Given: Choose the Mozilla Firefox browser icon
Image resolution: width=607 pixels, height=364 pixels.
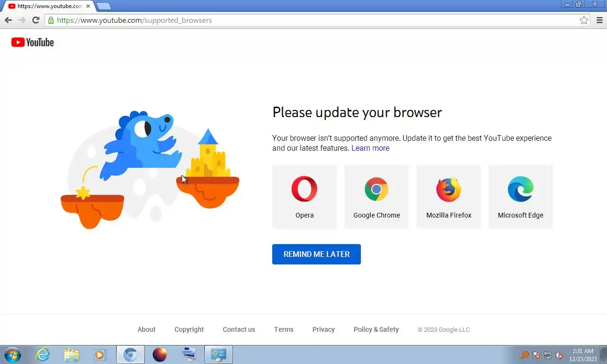Looking at the screenshot, I should tap(449, 189).
